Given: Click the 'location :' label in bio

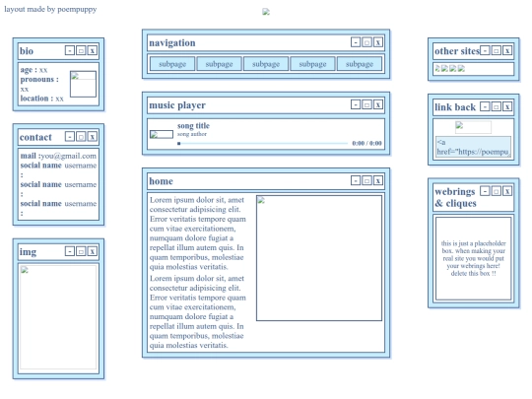Looking at the screenshot, I should (x=36, y=99).
